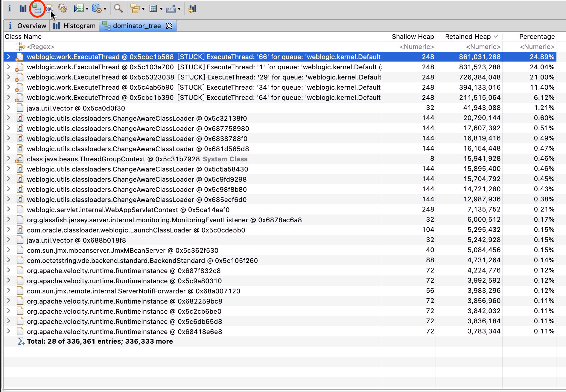This screenshot has height=392, width=566.
Task: Click the group result by icon
Action: [135, 8]
